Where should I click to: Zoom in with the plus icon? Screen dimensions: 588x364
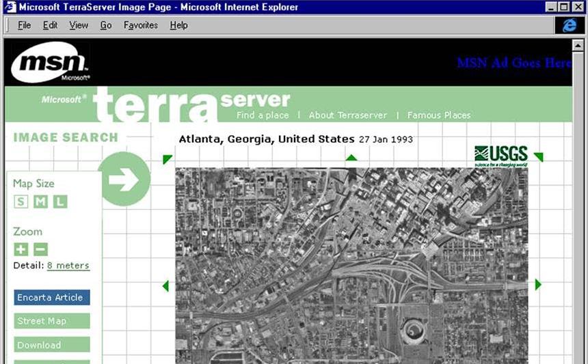[x=21, y=249]
